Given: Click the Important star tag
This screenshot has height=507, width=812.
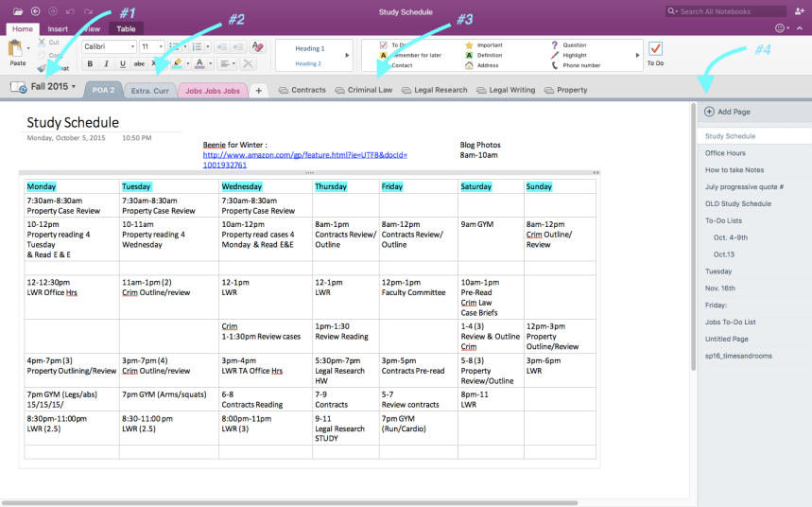Looking at the screenshot, I should pos(469,45).
